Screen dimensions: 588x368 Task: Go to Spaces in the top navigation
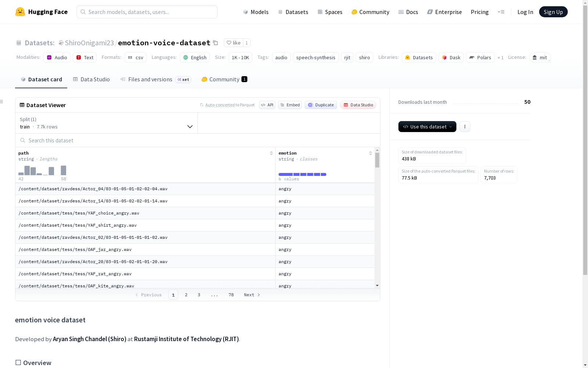coord(330,12)
